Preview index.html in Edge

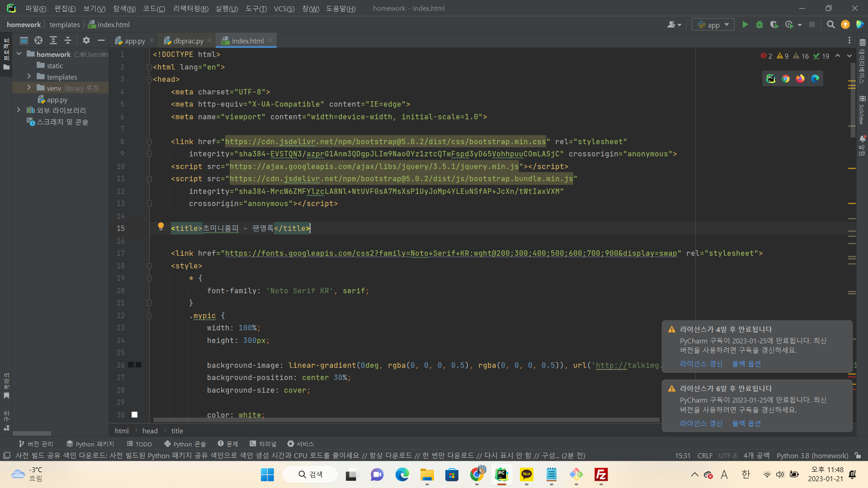tap(815, 79)
